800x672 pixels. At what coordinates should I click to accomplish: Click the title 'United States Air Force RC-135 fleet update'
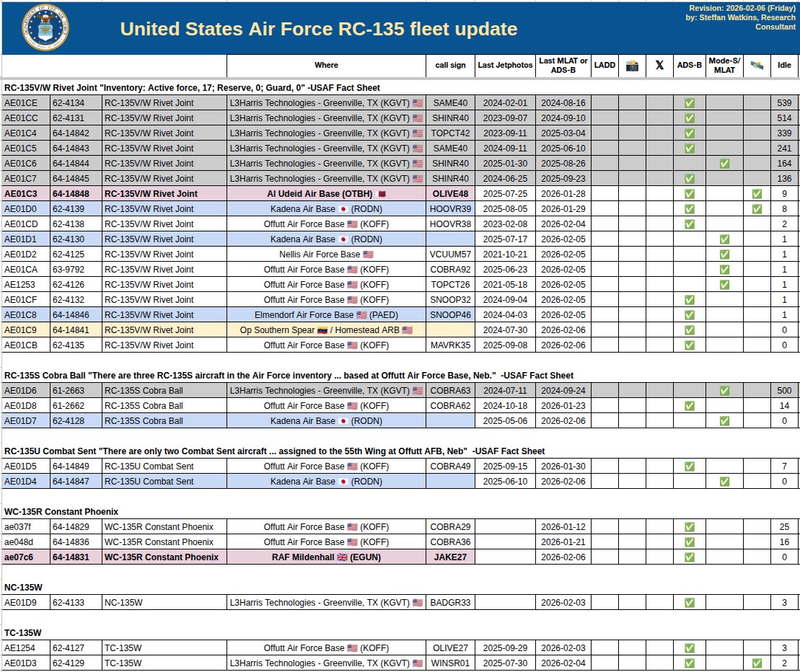318,29
